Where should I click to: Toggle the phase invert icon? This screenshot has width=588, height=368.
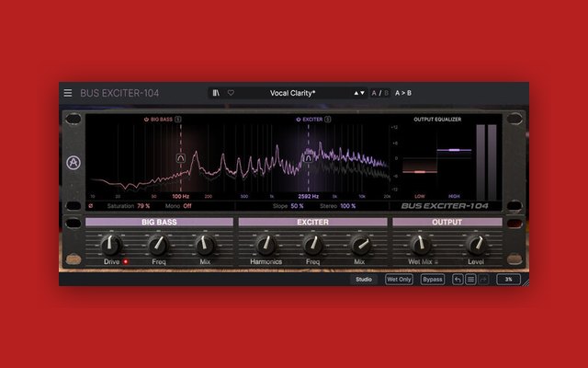tap(90, 206)
